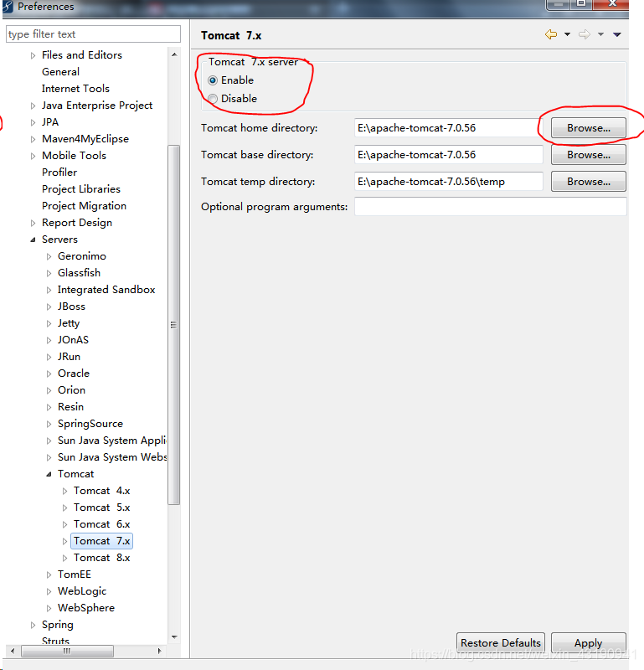Select General in the preferences tree

[x=60, y=72]
